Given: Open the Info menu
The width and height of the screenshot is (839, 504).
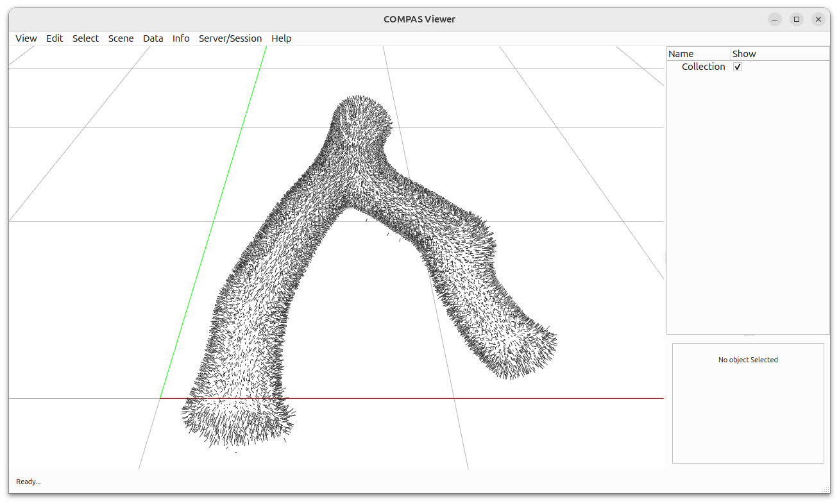Looking at the screenshot, I should coord(180,38).
